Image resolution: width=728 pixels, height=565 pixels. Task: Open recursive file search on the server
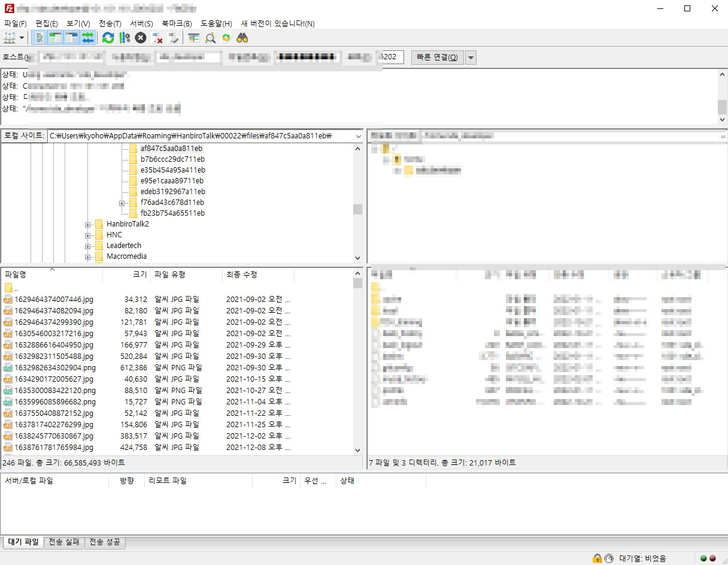click(x=241, y=38)
